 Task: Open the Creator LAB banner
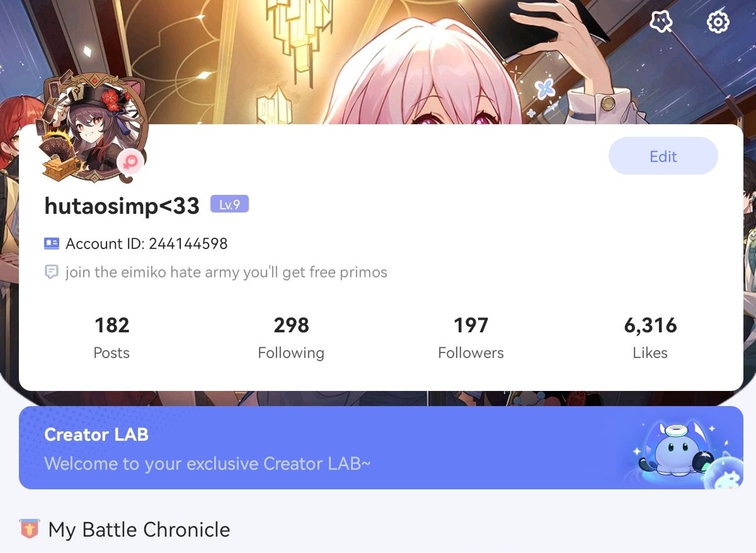point(381,448)
